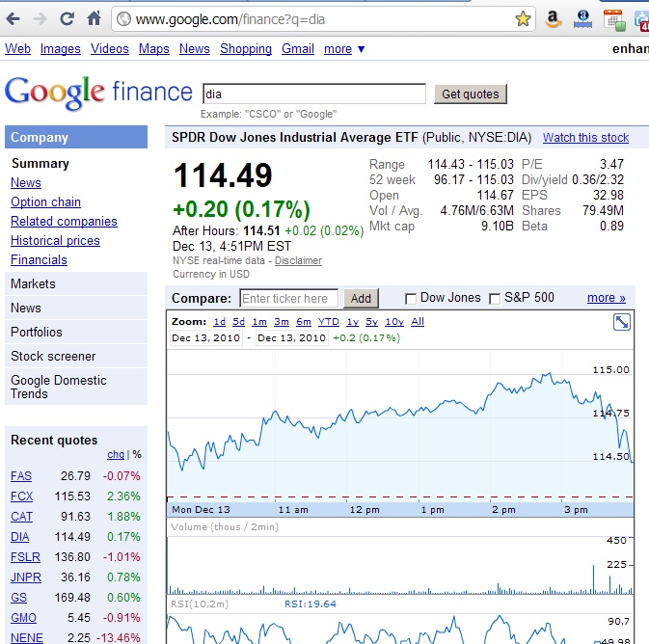
Task: Open sidebar News section below Markets
Action: (76, 308)
